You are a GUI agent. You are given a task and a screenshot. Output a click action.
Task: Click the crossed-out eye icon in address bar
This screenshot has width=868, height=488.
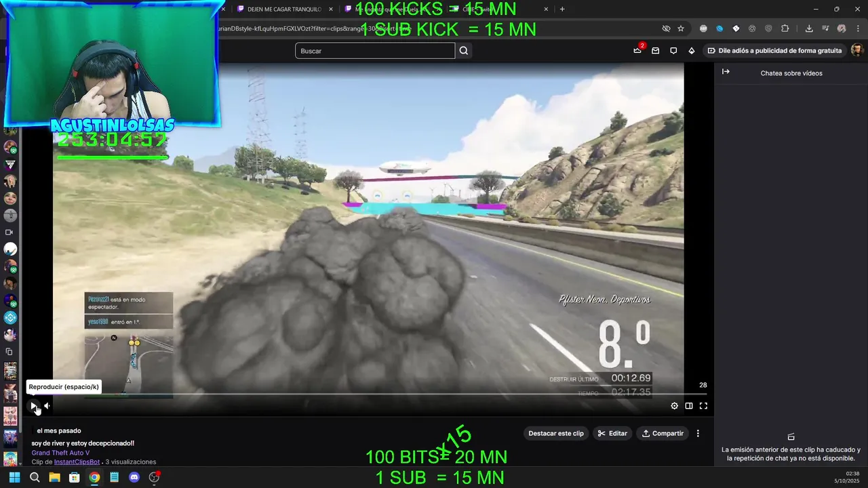666,28
